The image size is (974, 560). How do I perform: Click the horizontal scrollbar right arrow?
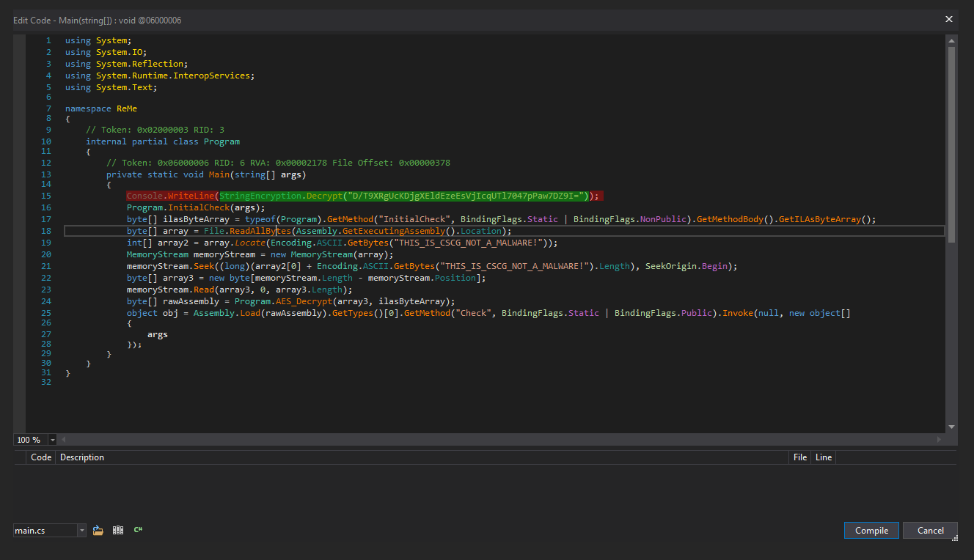[938, 440]
